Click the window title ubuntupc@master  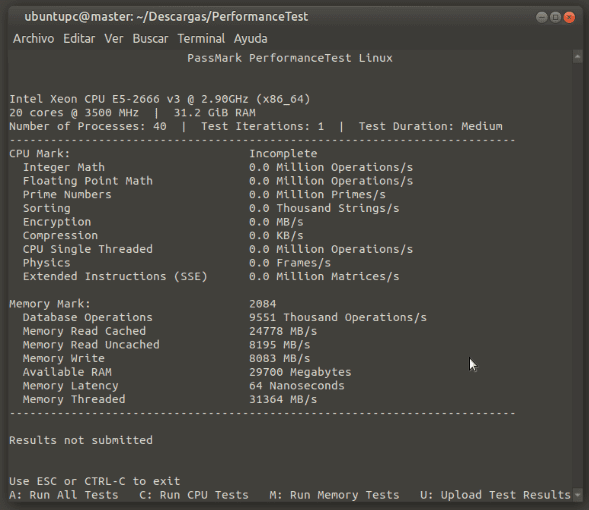tap(166, 17)
